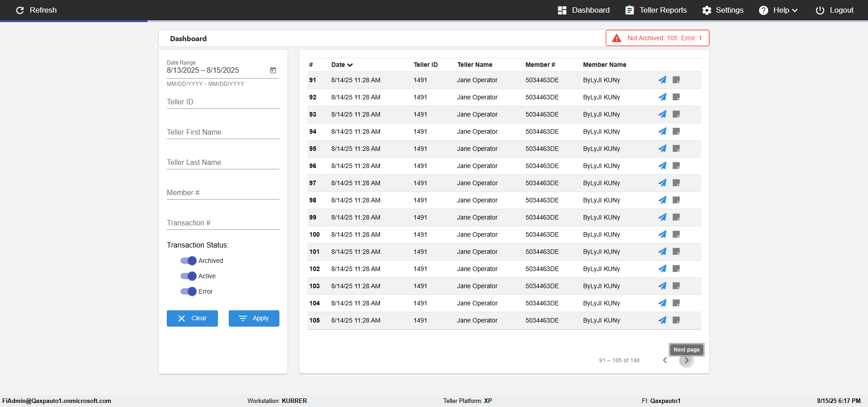Viewport: 868px width, 407px height.
Task: Open the note icon in row 94
Action: 676,131
